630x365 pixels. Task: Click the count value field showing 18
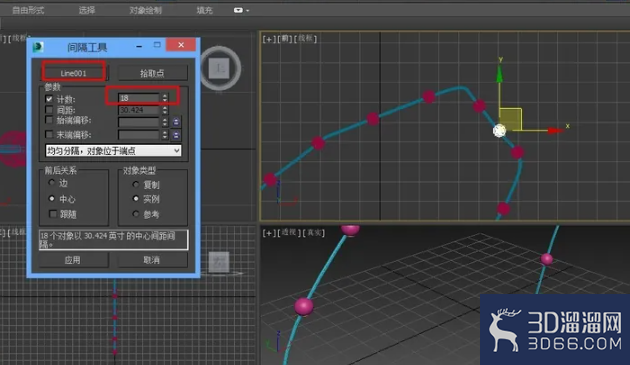pyautogui.click(x=139, y=98)
